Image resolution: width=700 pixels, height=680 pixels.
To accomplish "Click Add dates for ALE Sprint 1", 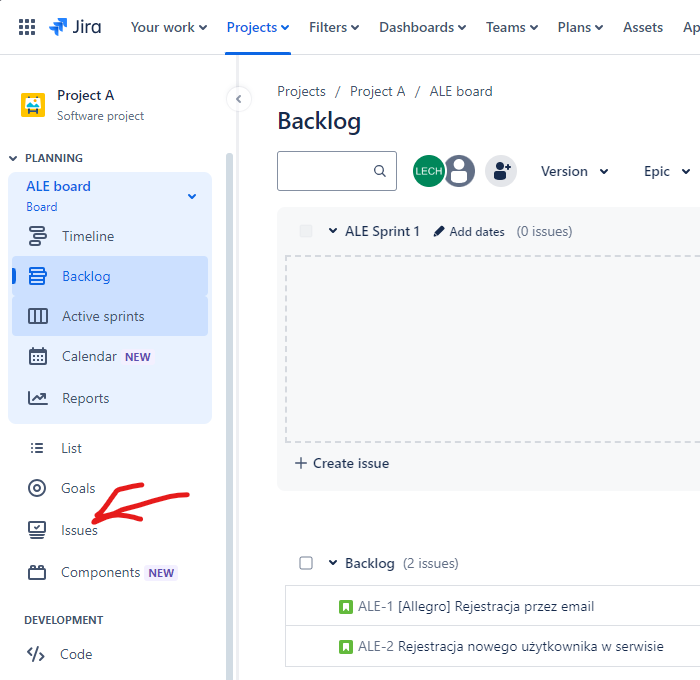I will 477,232.
